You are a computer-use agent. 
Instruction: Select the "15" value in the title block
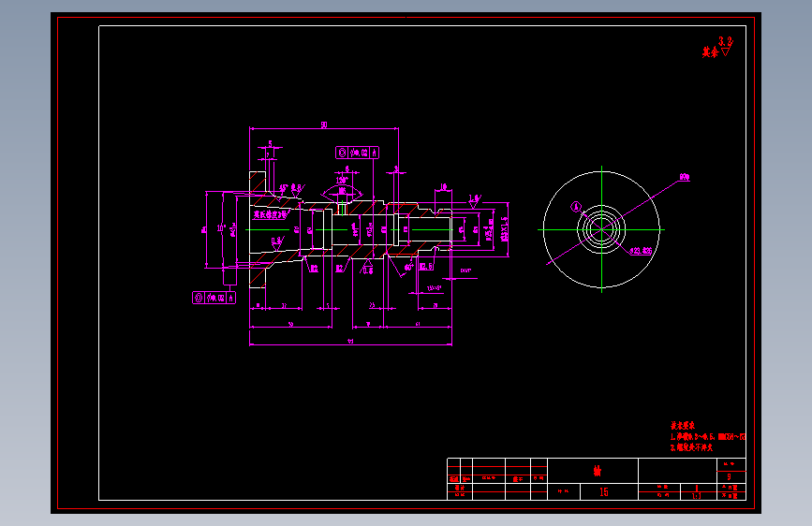click(x=604, y=491)
